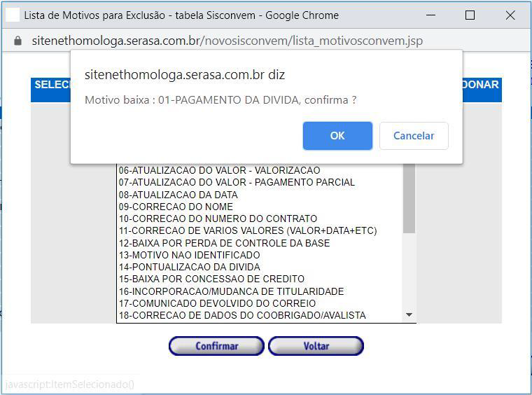Click the URL in the address bar

coord(227,41)
